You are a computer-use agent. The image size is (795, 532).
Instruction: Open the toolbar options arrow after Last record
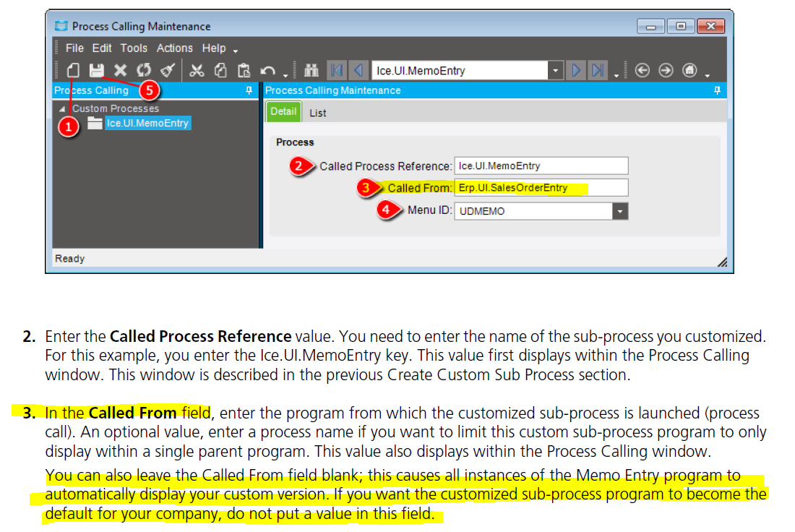[616, 76]
